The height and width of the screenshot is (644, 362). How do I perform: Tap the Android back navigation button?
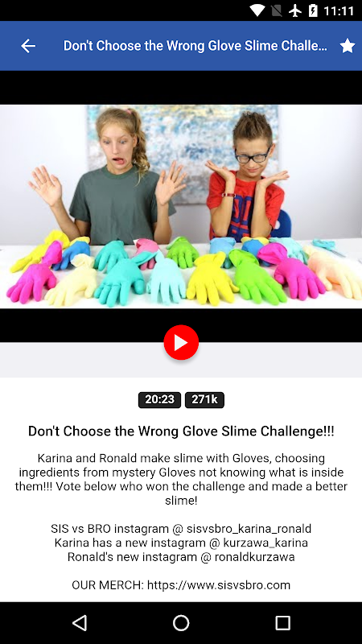[79, 622]
